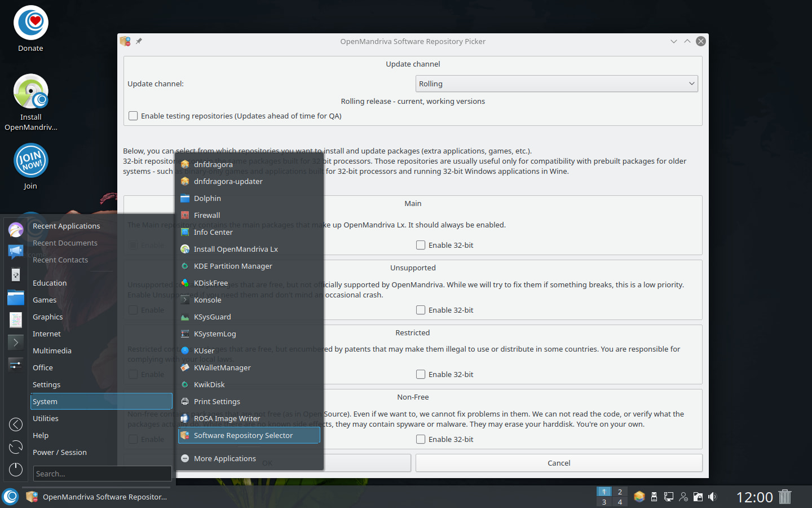Switch to virtual desktop 4
The image size is (812, 508).
click(x=620, y=502)
